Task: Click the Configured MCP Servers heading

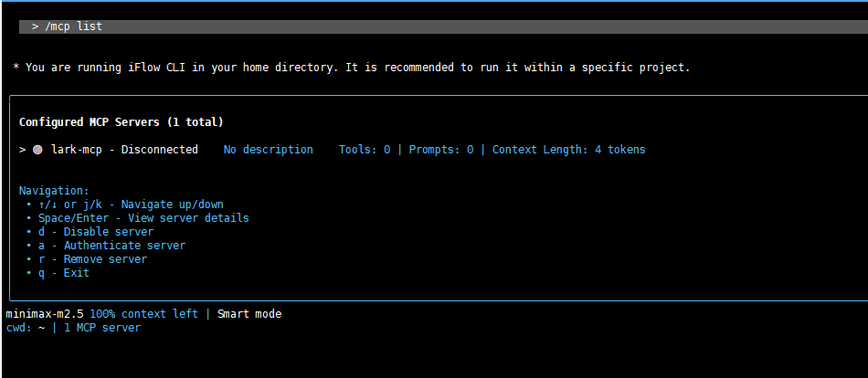Action: (121, 122)
